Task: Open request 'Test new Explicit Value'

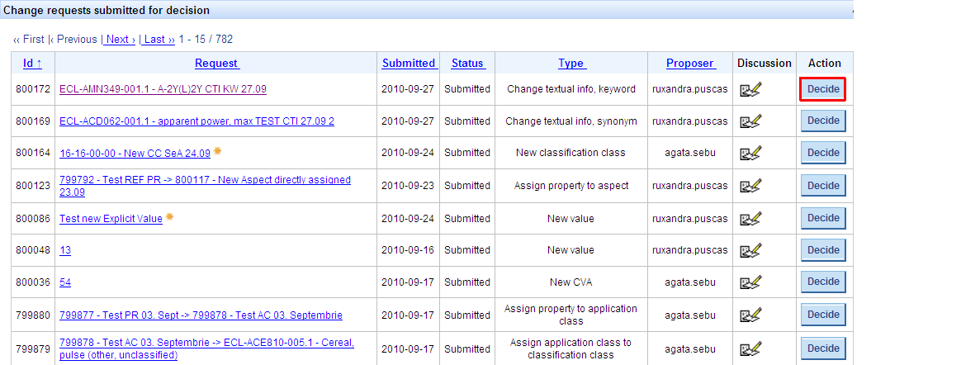Action: point(111,219)
